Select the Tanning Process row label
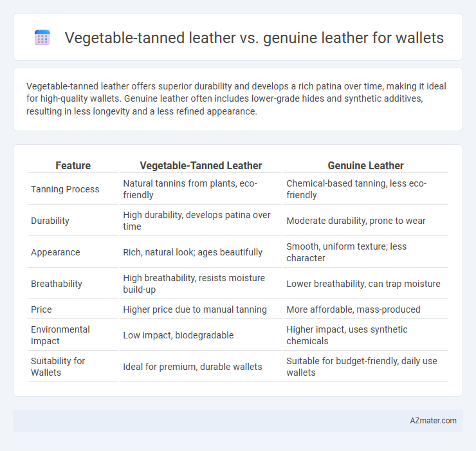476x451 pixels. pyautogui.click(x=65, y=189)
